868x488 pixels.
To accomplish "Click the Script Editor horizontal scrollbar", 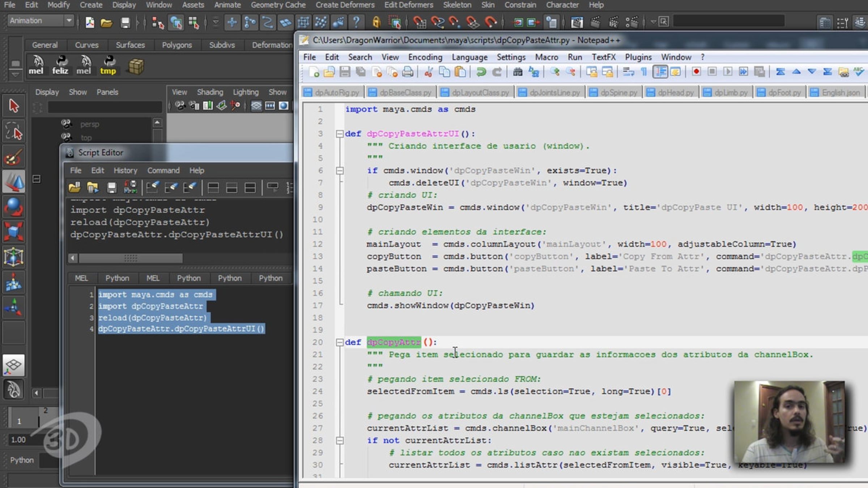I will [181, 258].
